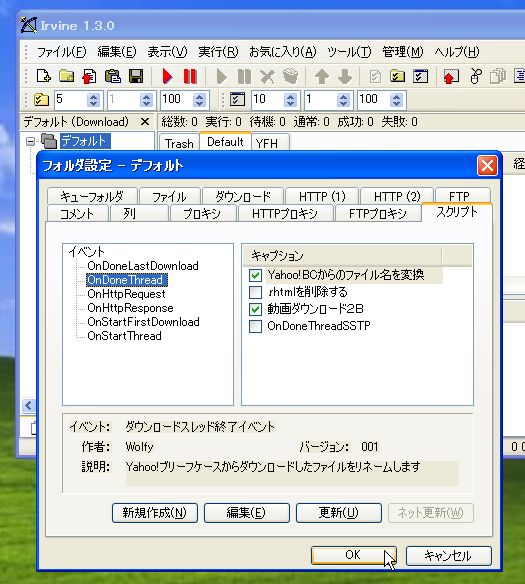
Task: Increase the folder value 5 spinner
Action: (93, 96)
